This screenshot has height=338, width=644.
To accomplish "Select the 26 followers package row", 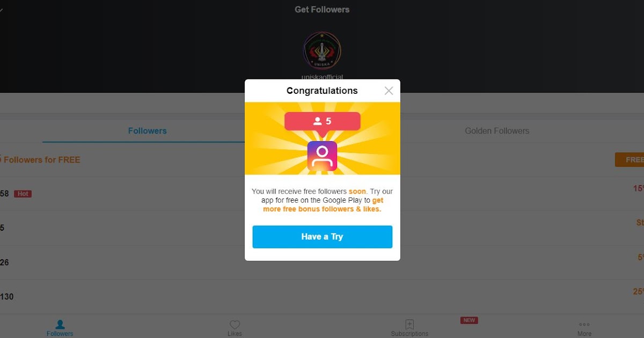I will pyautogui.click(x=322, y=262).
